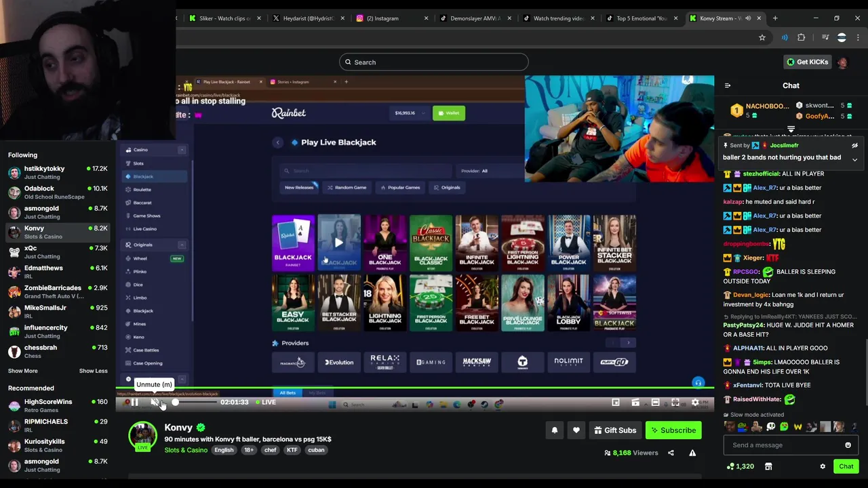Click Classic Blackjack game in stream

(x=431, y=243)
